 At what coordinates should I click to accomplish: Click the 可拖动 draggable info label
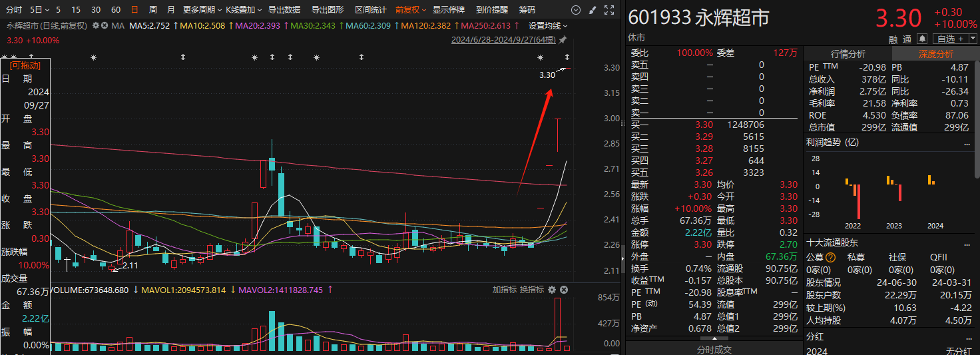tap(25, 65)
